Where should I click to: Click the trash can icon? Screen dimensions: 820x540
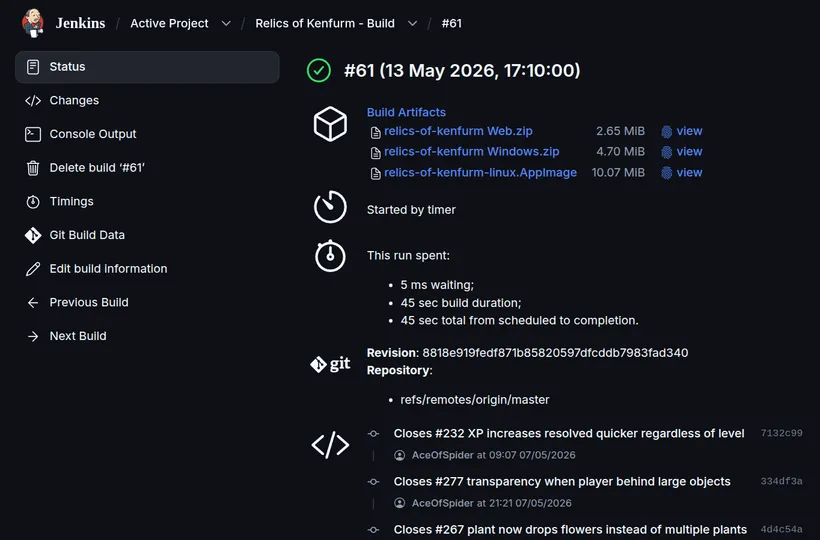33,168
